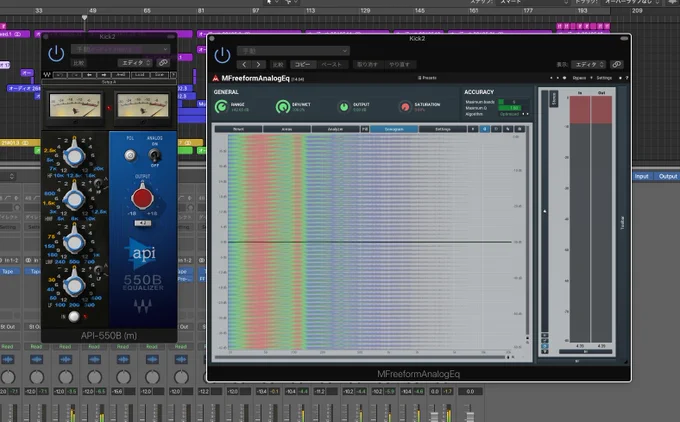
Task: Click the Maximum Q value field
Action: click(x=513, y=108)
